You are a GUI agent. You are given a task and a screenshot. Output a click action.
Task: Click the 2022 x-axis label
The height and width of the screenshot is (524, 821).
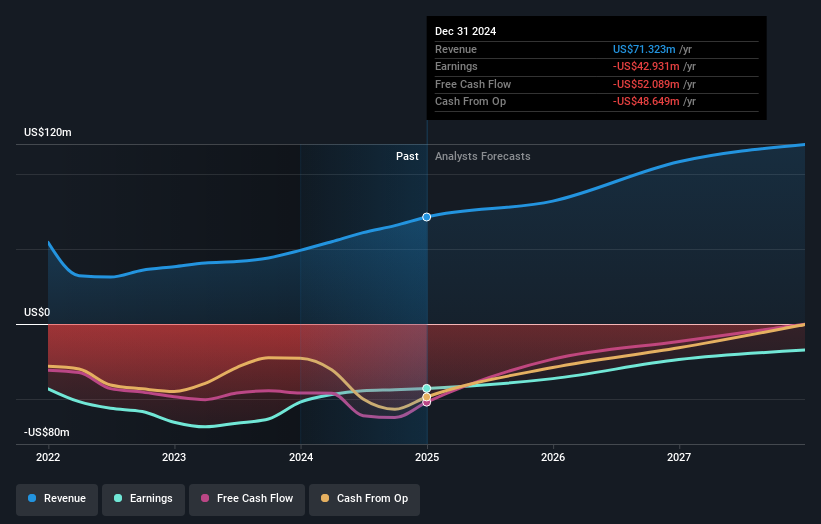pyautogui.click(x=48, y=457)
